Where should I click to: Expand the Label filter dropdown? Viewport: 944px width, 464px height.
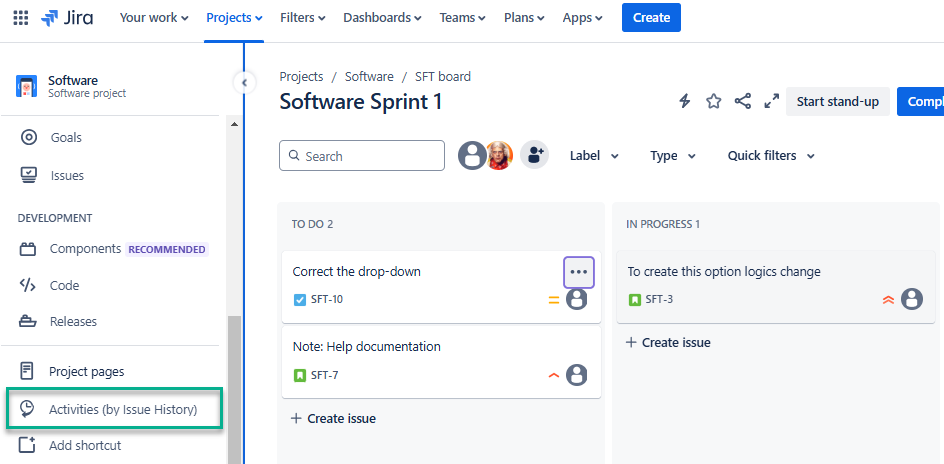pyautogui.click(x=594, y=156)
